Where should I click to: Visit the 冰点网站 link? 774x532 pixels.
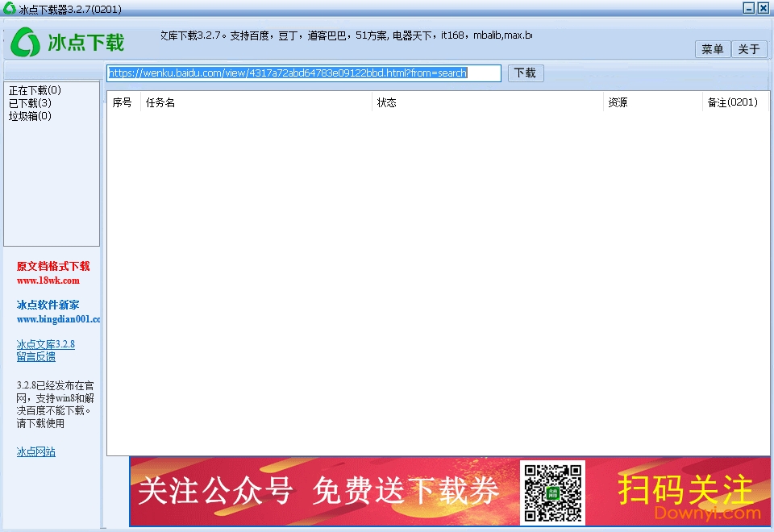36,452
